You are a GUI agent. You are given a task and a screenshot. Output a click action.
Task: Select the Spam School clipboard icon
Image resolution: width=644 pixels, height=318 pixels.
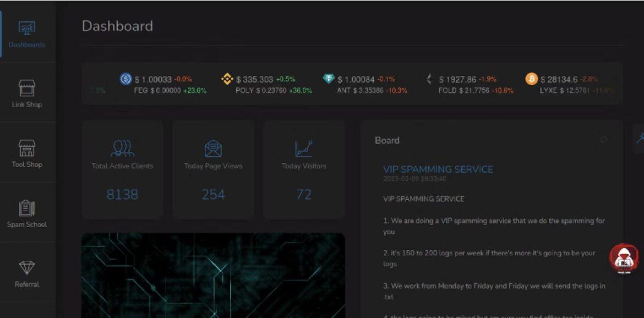coord(26,208)
